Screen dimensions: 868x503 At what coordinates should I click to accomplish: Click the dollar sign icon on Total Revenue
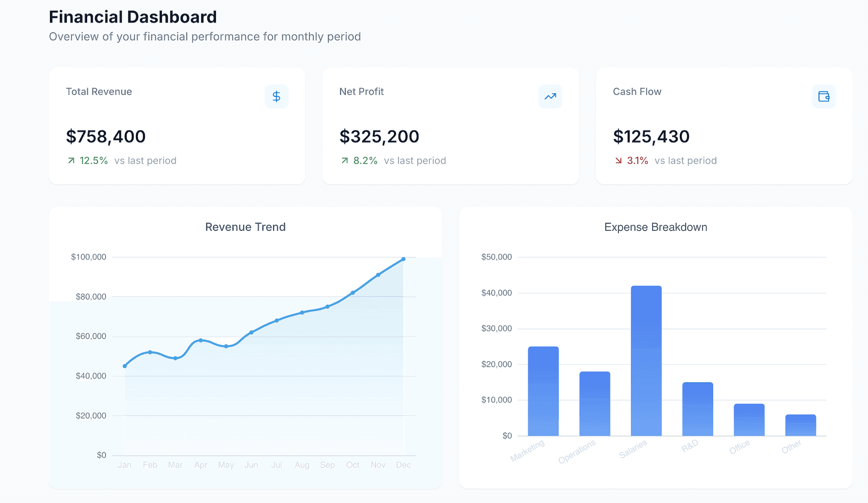click(276, 96)
